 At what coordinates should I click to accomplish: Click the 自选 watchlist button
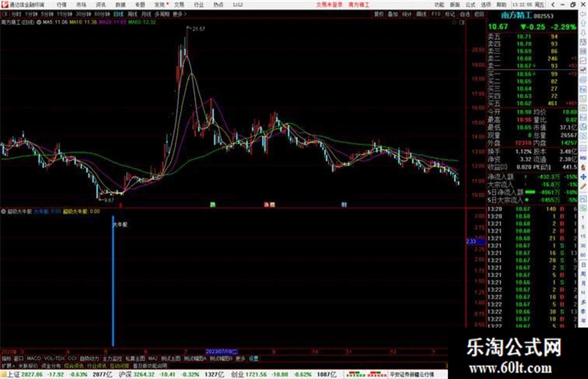(x=465, y=14)
